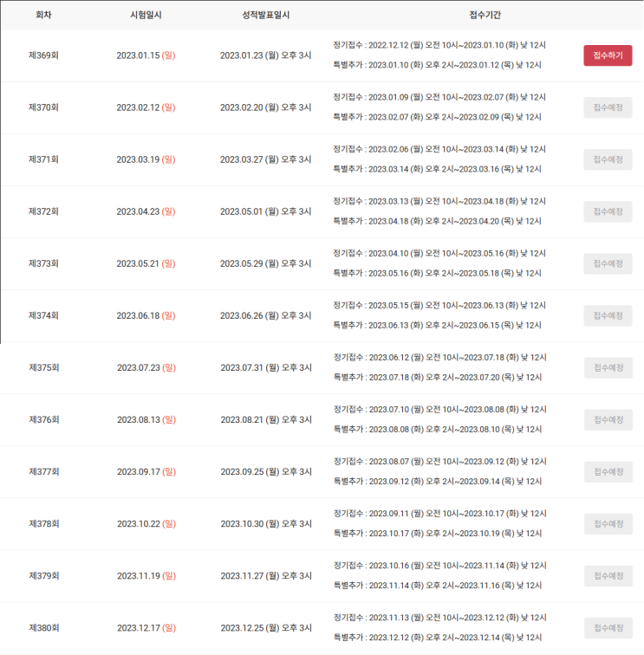Select 접수예정 button in the 제376회 row

(608, 419)
